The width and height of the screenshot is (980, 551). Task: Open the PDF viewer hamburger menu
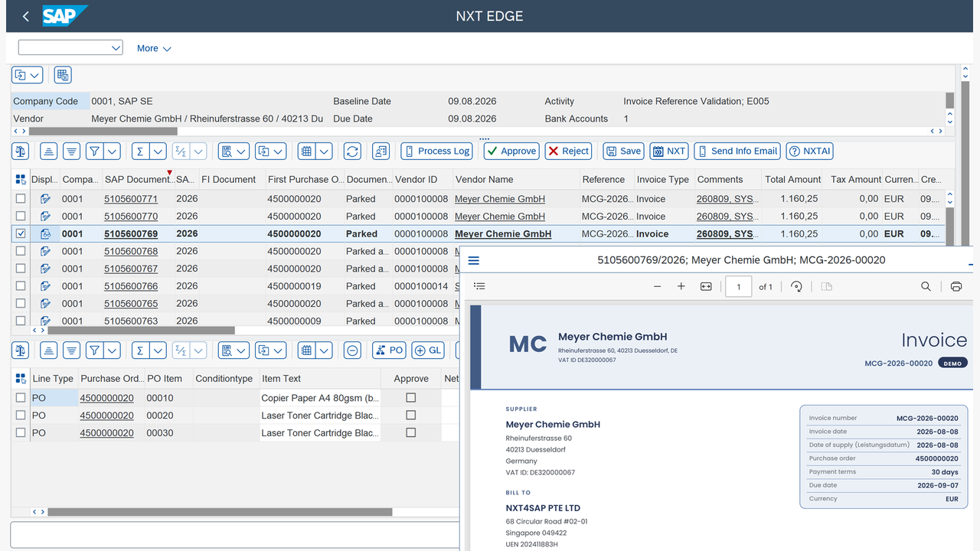click(x=474, y=260)
